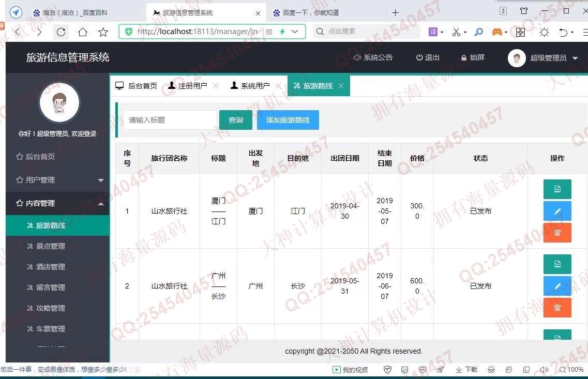588x379 pixels.
Task: Open 景点管理 in sidebar
Action: (x=57, y=246)
